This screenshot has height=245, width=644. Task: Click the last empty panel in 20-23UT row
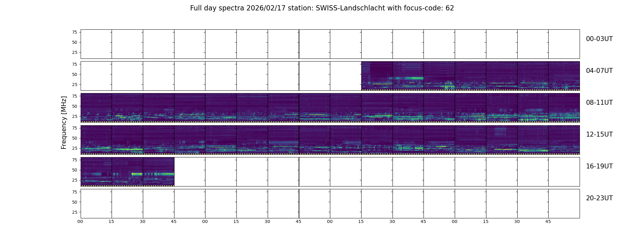(564, 204)
